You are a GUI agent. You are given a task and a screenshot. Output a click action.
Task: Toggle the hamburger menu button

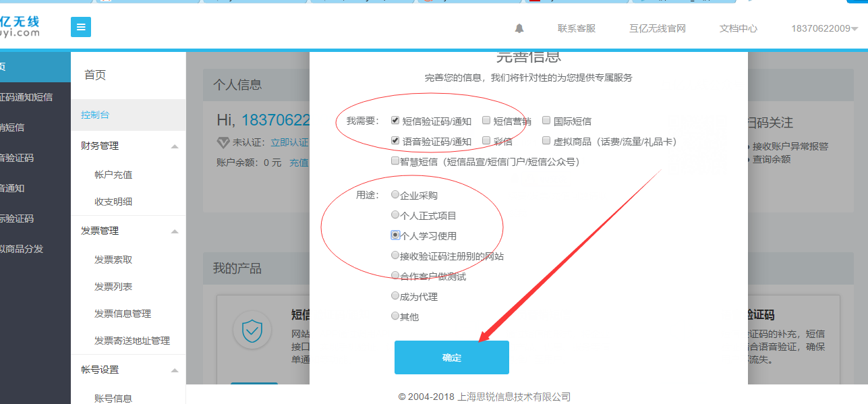point(81,27)
